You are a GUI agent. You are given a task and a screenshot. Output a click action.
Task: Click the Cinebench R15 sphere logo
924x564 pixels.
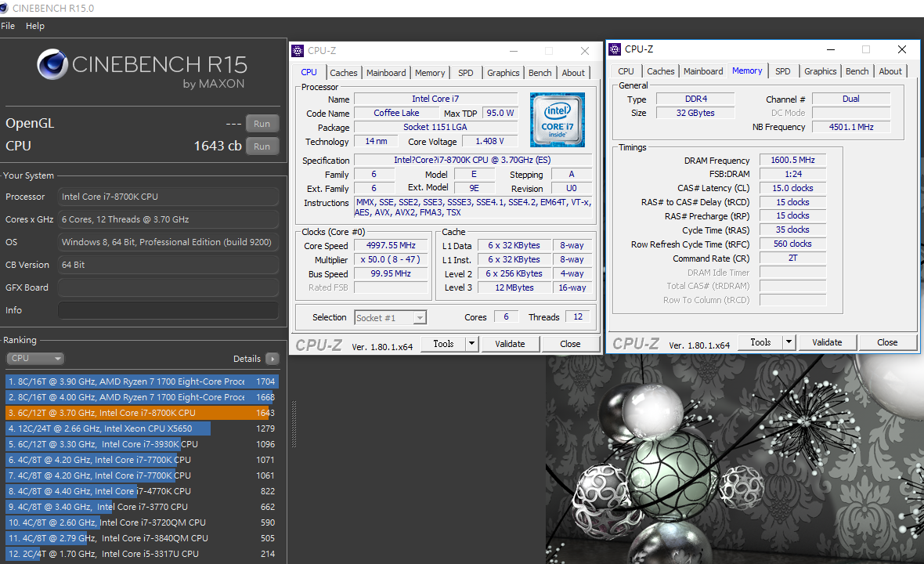52,64
